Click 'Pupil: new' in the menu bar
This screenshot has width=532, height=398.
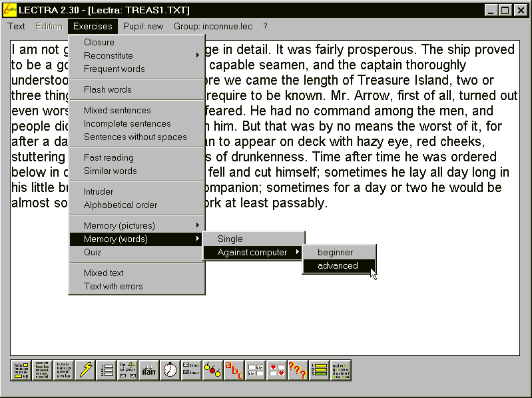(x=143, y=26)
